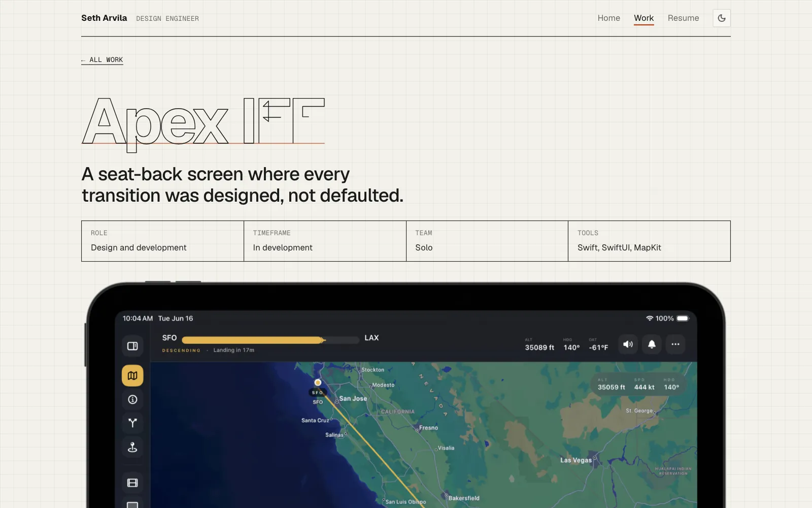Click the speaker volume button
This screenshot has height=508, width=812.
coord(628,344)
